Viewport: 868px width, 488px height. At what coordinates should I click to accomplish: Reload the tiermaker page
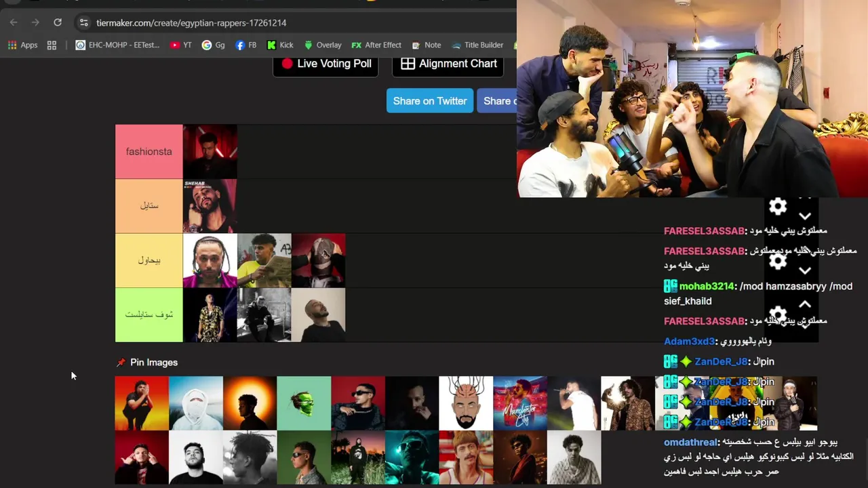[58, 22]
